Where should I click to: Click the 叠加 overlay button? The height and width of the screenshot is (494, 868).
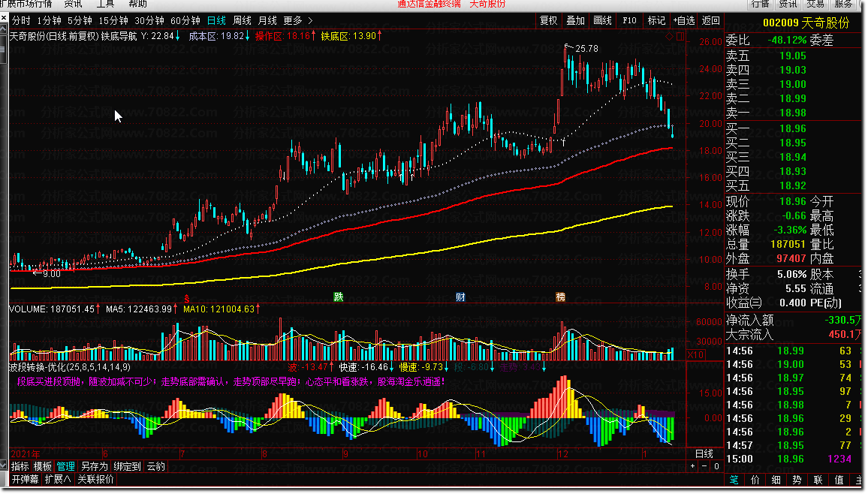(576, 20)
